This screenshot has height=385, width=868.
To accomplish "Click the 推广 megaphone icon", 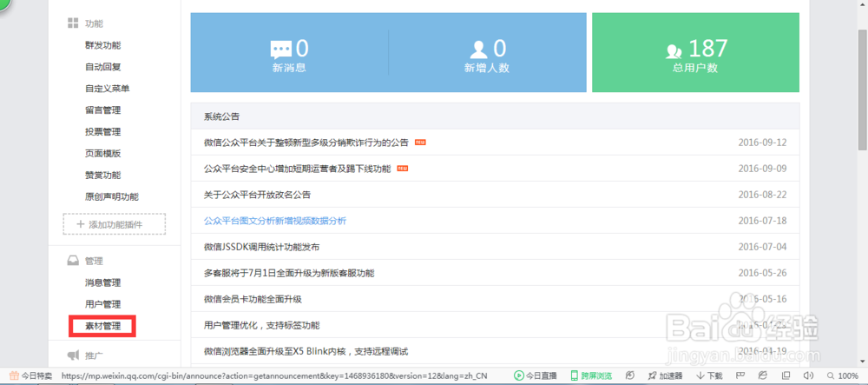I will click(73, 355).
